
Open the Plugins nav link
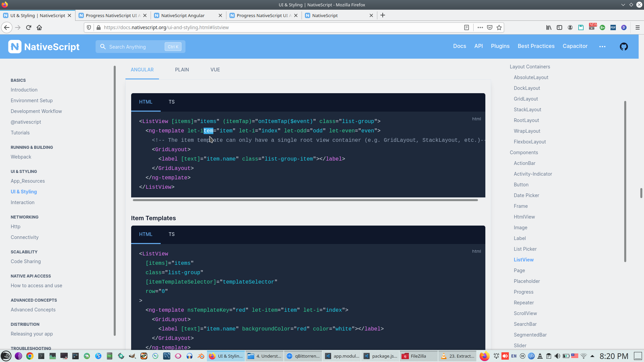(x=500, y=46)
